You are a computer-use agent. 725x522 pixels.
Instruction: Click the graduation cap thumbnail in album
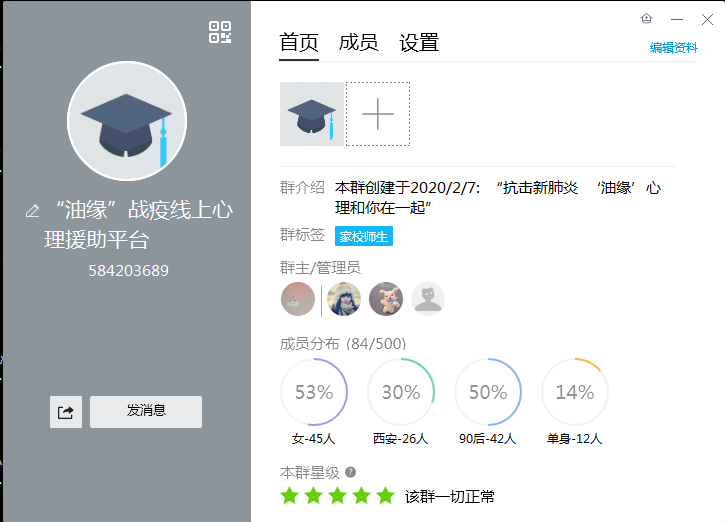(x=312, y=114)
